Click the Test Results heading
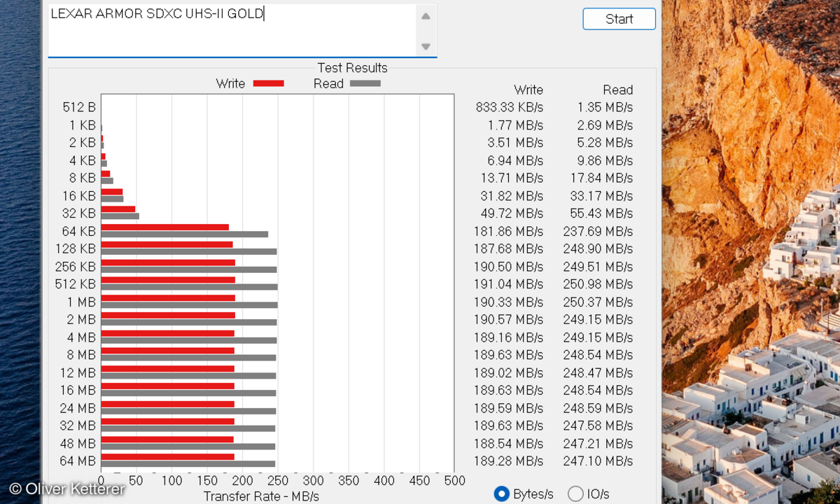 coord(352,68)
